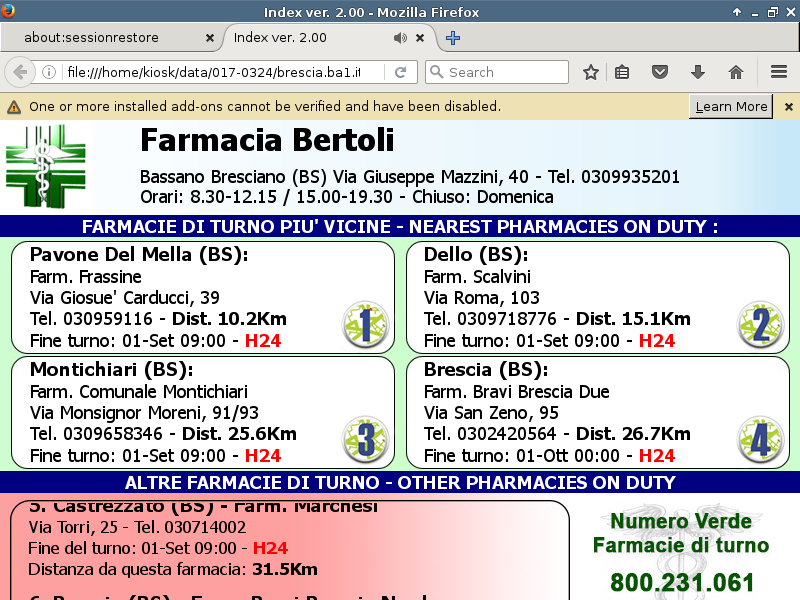Click the number 1 pharmacy badge

[x=365, y=325]
